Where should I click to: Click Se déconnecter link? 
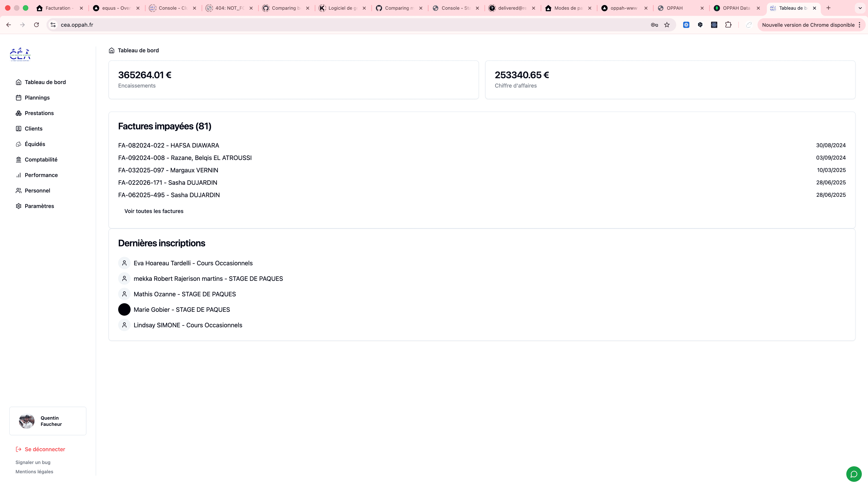pos(45,449)
